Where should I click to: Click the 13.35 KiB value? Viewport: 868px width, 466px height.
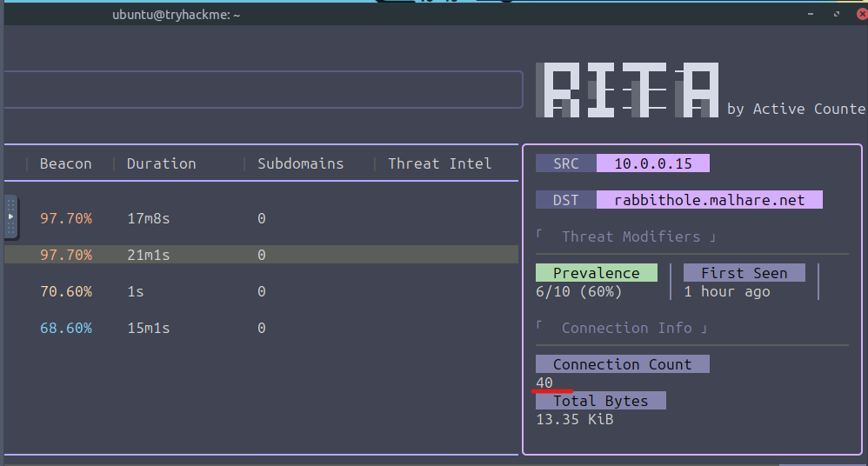(575, 420)
